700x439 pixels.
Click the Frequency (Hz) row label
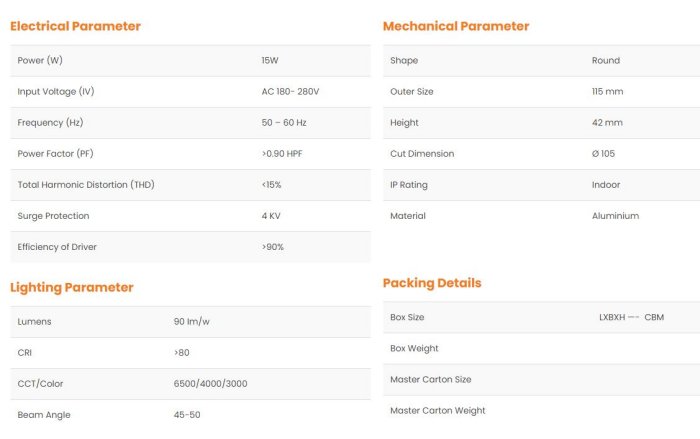(50, 123)
